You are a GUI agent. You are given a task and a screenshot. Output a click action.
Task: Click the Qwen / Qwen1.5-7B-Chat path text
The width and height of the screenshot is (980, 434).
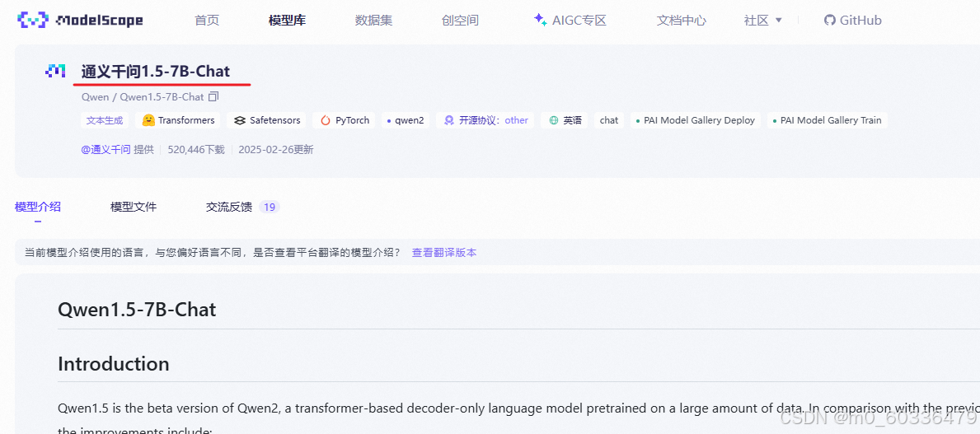point(143,97)
